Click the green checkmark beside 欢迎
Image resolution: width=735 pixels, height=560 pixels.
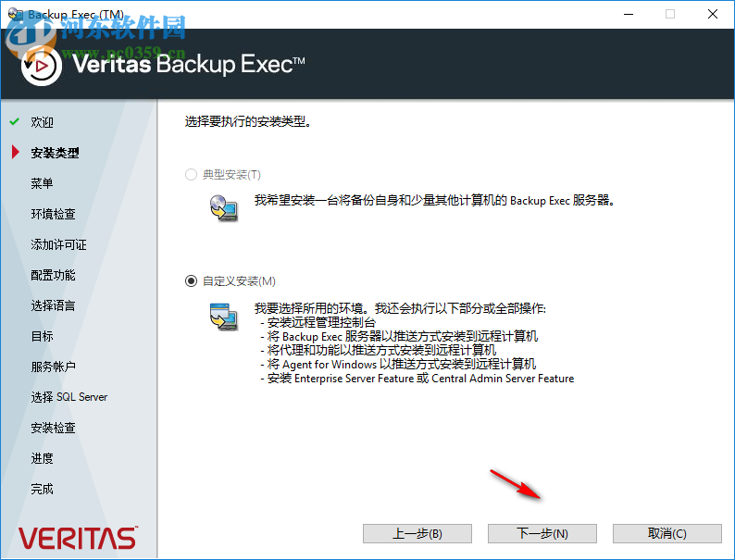click(15, 122)
